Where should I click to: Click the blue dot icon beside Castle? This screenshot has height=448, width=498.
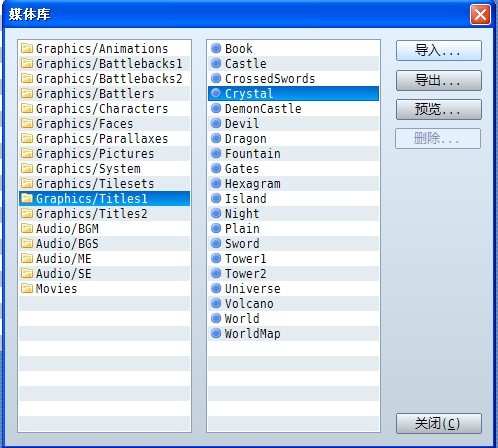216,63
